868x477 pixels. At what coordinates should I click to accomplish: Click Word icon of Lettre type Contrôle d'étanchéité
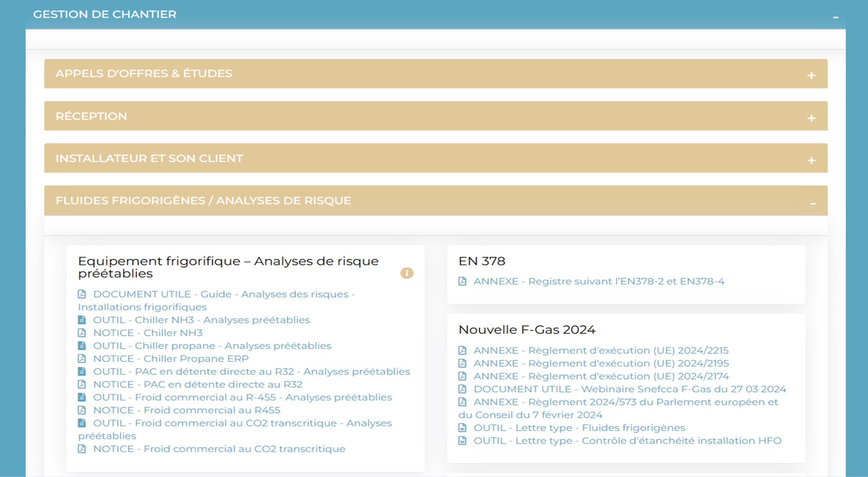[462, 441]
